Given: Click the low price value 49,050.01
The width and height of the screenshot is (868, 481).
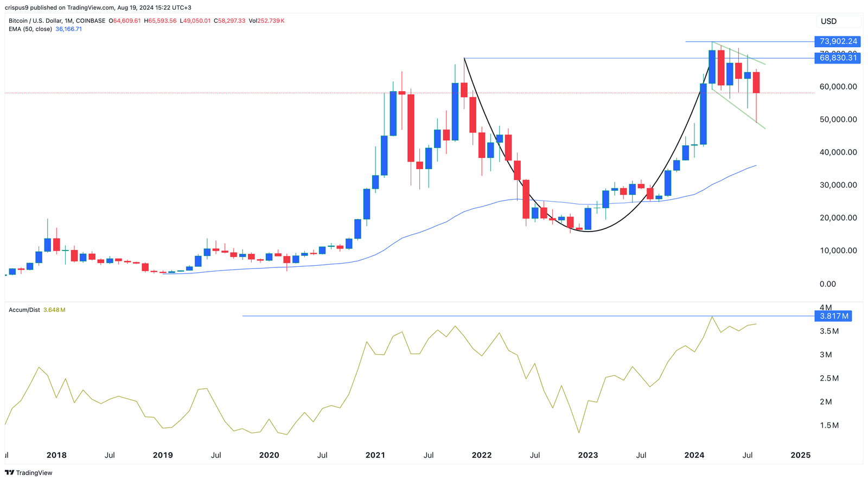Looking at the screenshot, I should tap(197, 21).
